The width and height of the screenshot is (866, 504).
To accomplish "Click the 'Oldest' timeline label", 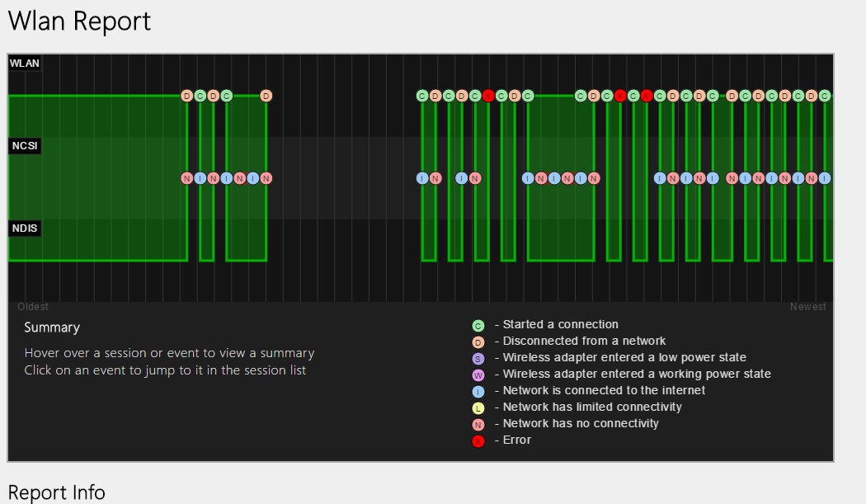I will [33, 307].
